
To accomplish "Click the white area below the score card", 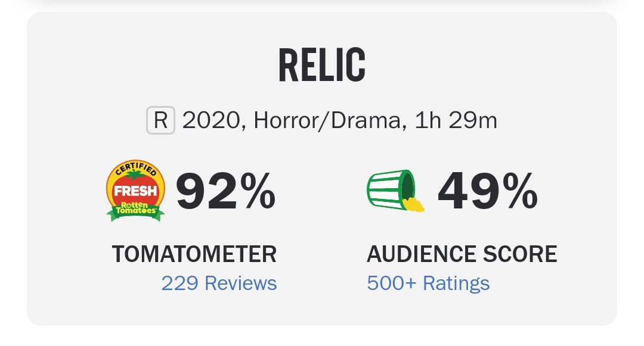I will click(x=322, y=336).
